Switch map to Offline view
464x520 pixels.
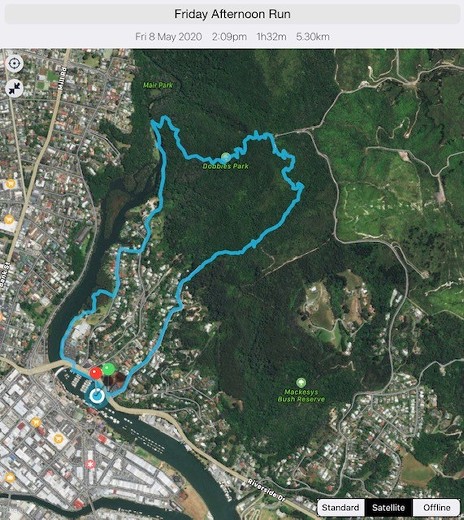pyautogui.click(x=437, y=508)
